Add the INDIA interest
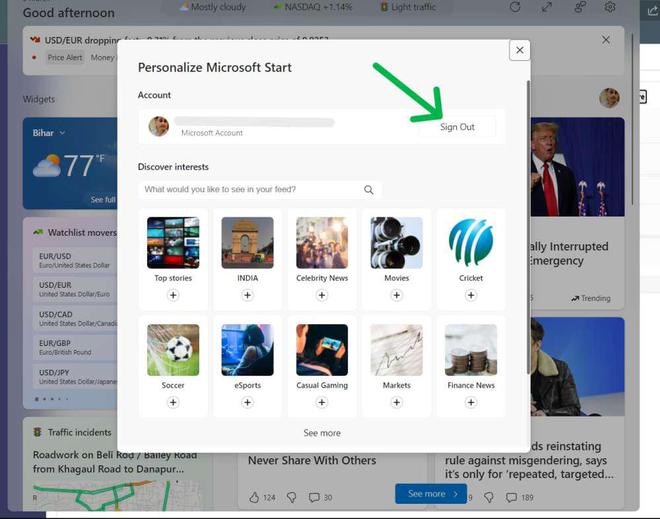 248,295
